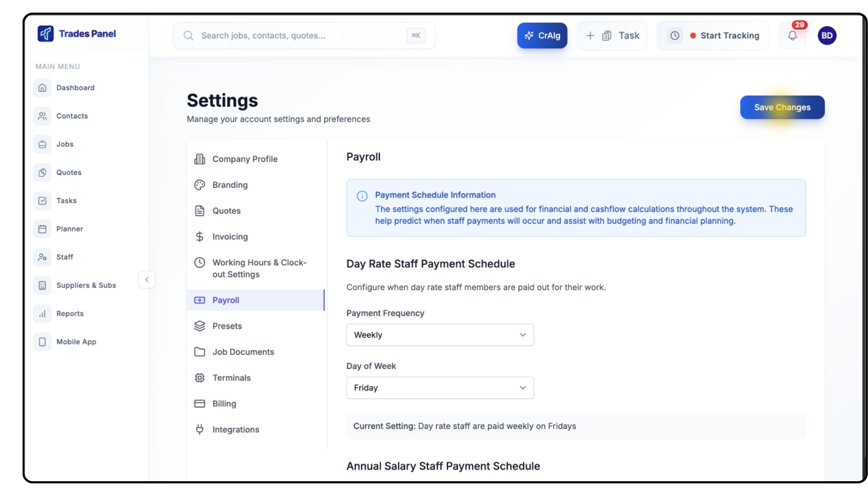Click the Mobile App phone icon
868x488 pixels.
[42, 342]
